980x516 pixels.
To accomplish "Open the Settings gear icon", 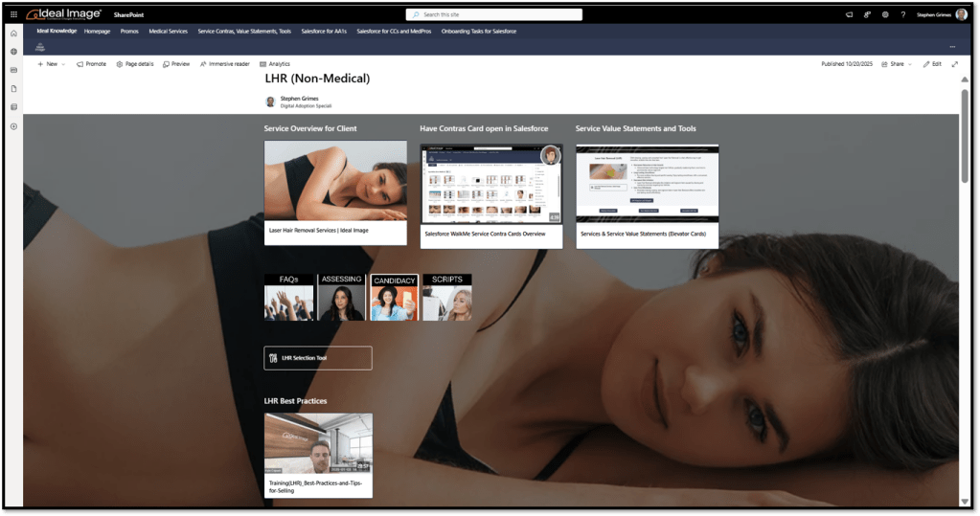I will tap(885, 14).
